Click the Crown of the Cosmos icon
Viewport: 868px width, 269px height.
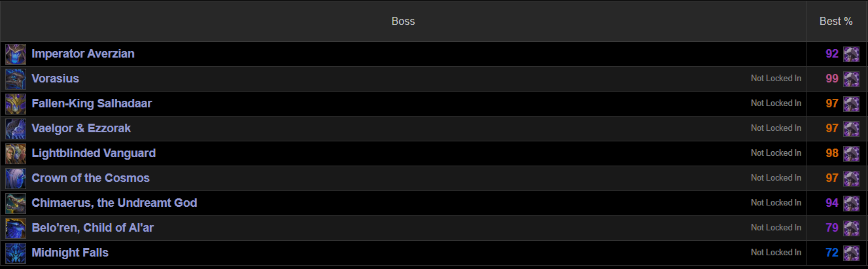pyautogui.click(x=16, y=178)
